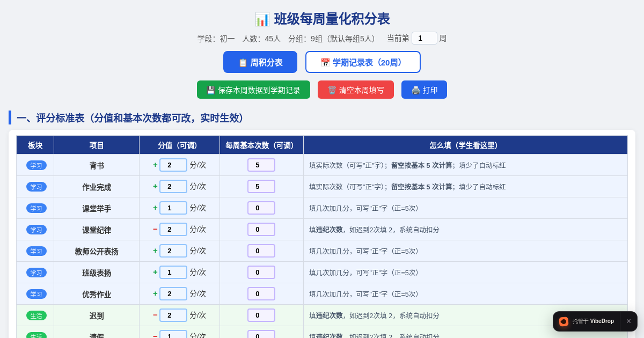Edit 班级表扬 weekly base count field
This screenshot has width=644, height=338.
pos(261,272)
